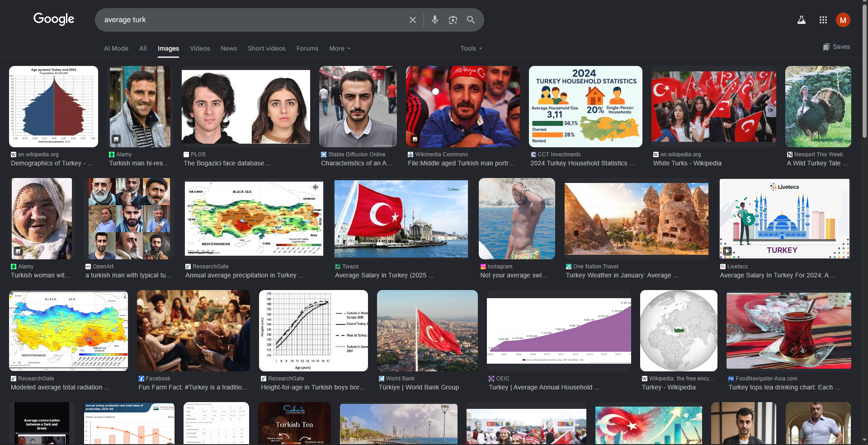Open Search by image camera icon

click(453, 20)
